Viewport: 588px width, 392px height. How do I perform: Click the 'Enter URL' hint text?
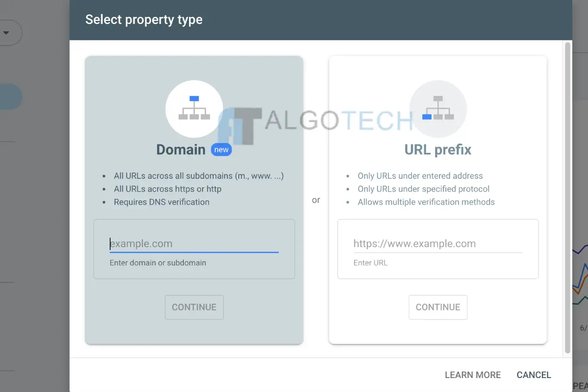[x=370, y=262]
